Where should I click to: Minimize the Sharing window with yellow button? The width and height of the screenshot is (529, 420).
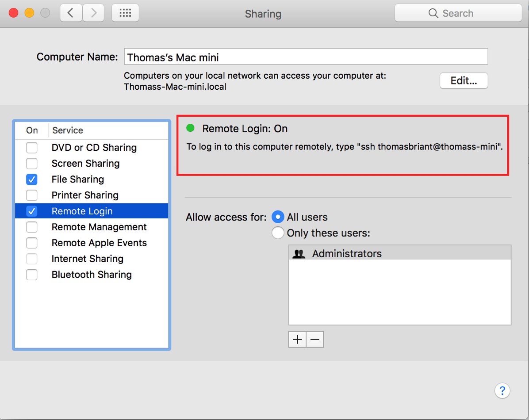29,13
